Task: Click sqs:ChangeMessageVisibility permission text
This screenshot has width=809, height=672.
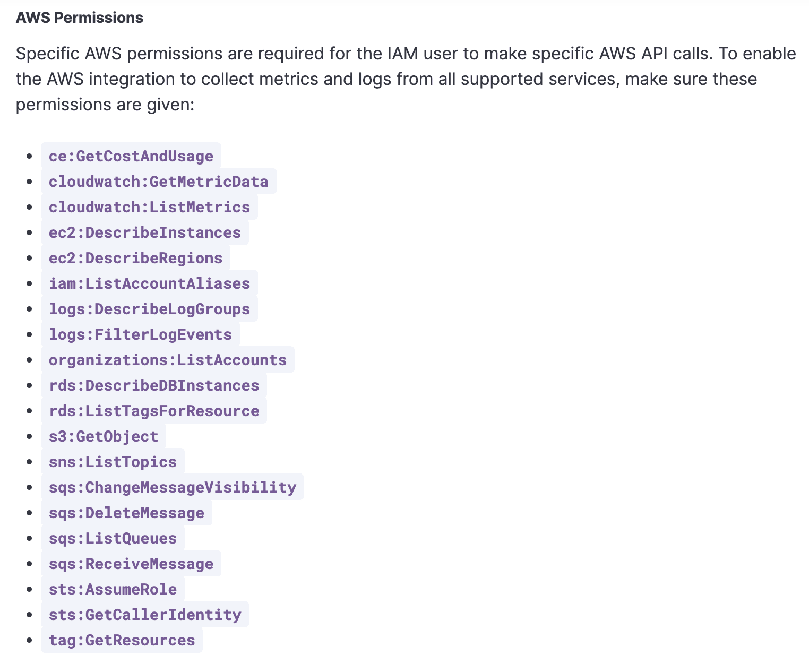Action: (x=172, y=487)
